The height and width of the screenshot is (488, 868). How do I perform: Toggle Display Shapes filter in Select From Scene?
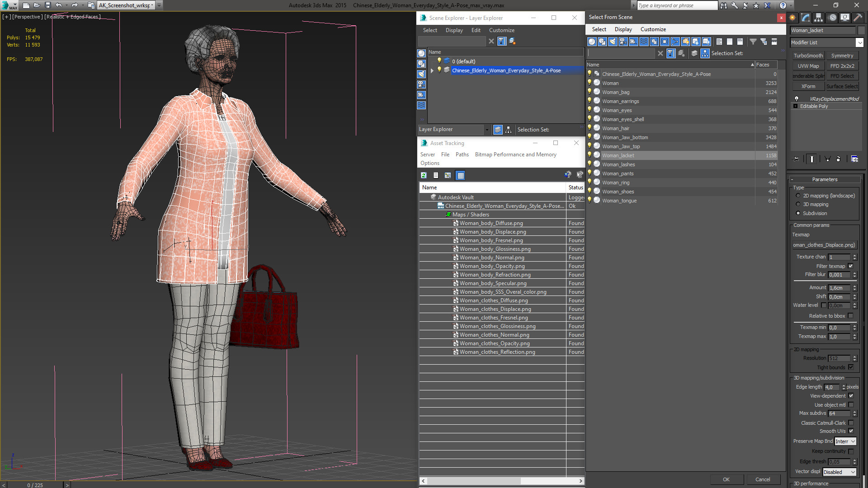(602, 42)
